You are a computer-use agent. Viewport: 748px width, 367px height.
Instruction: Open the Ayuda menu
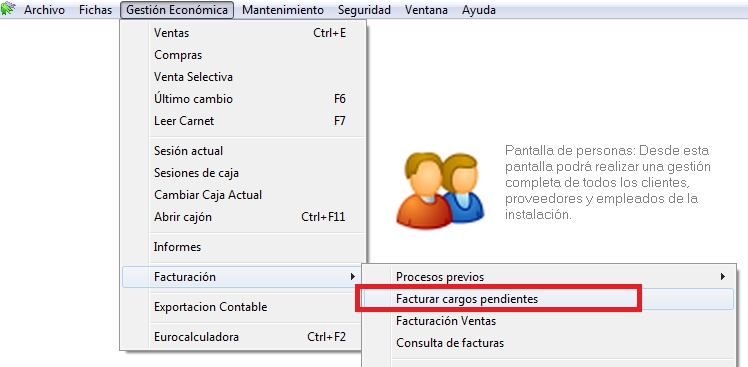point(478,10)
